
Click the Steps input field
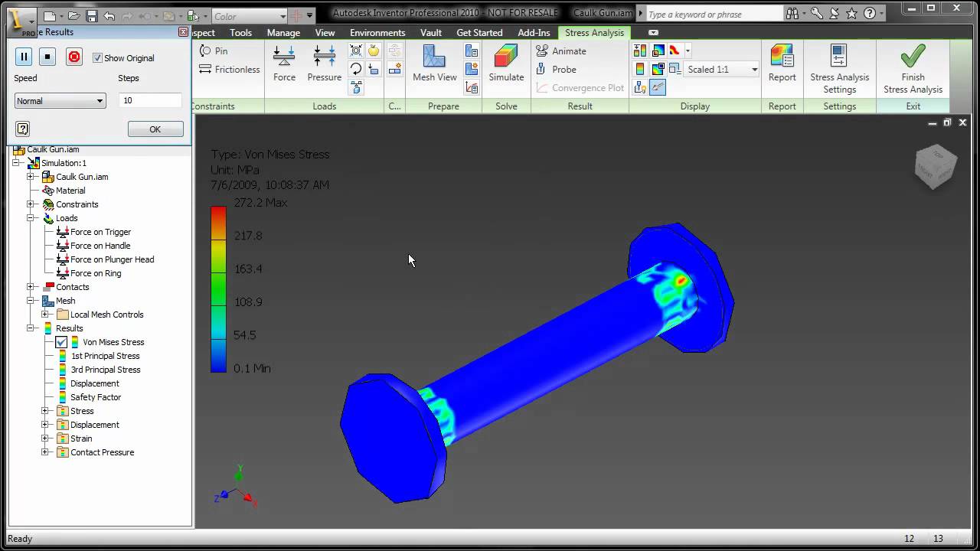150,100
